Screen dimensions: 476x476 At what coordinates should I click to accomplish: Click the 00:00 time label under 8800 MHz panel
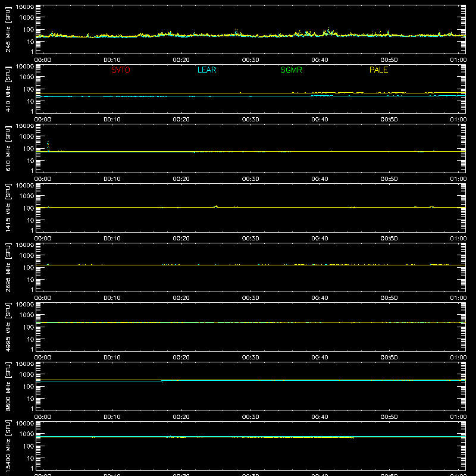point(43,417)
